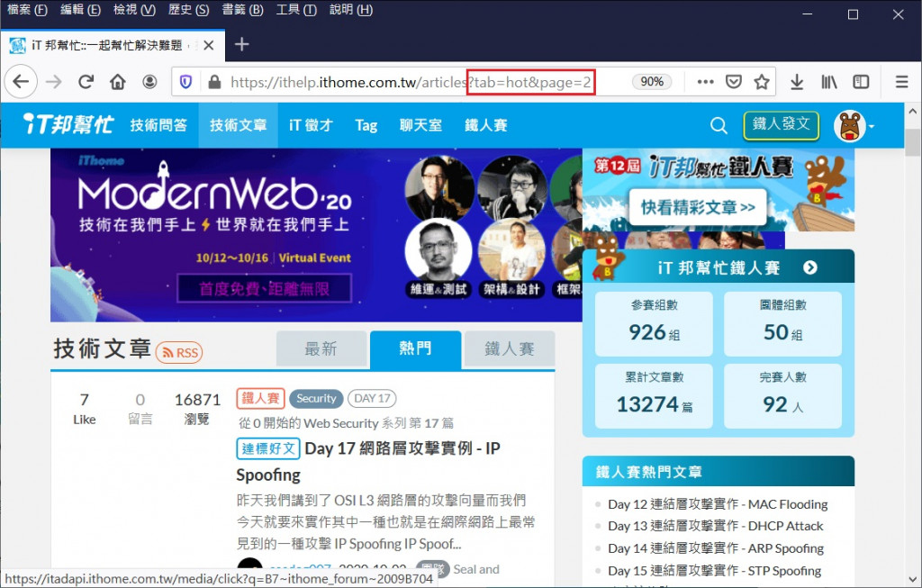Screen dimensions: 922x588
Task: Open the 說明 (H) menu
Action: [351, 10]
